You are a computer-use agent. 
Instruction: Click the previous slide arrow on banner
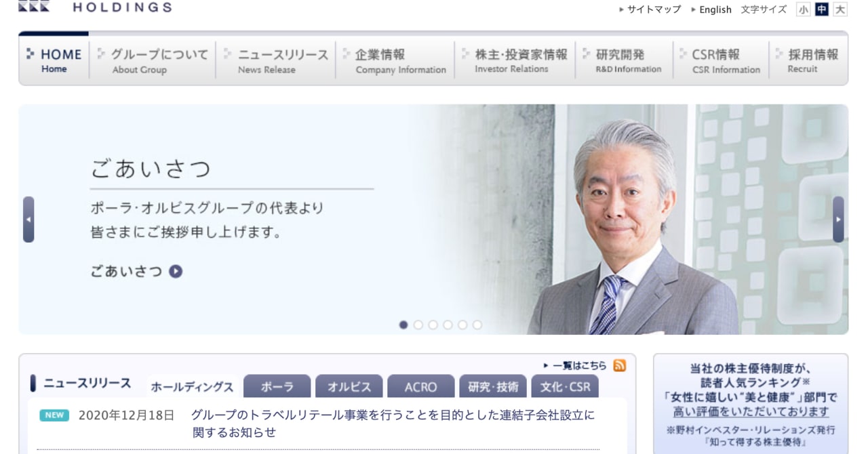click(28, 220)
